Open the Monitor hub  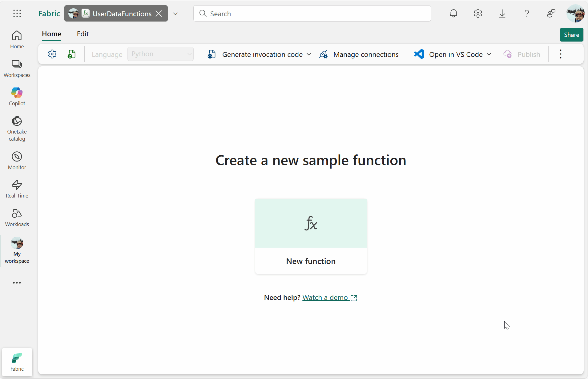pos(17,160)
